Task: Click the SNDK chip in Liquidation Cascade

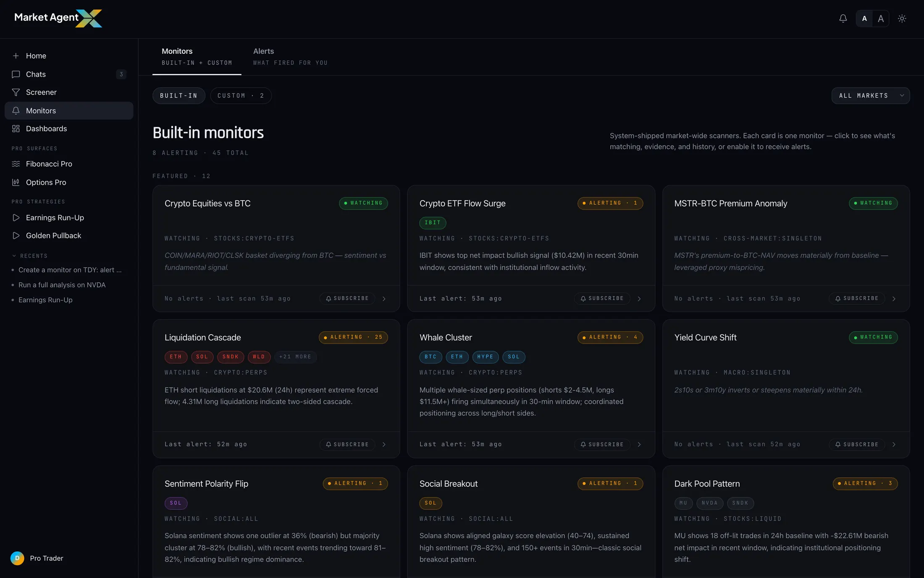Action: (230, 357)
